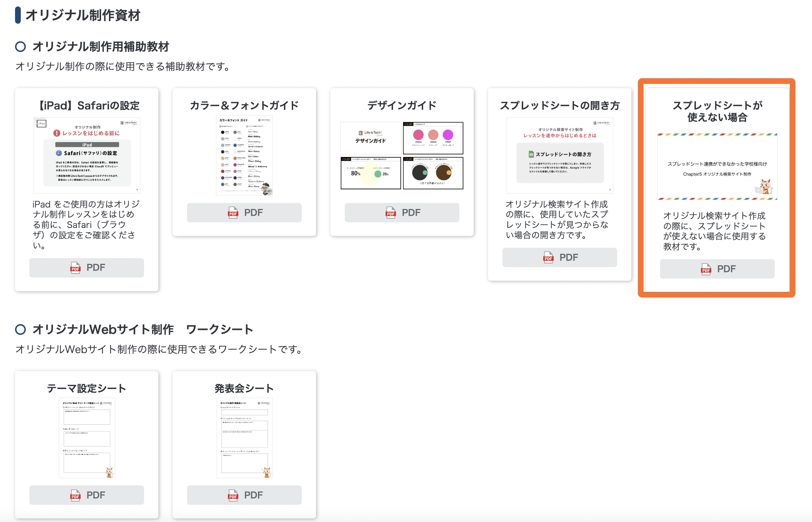Open 発表会シート worksheet thumbnail

(x=244, y=438)
